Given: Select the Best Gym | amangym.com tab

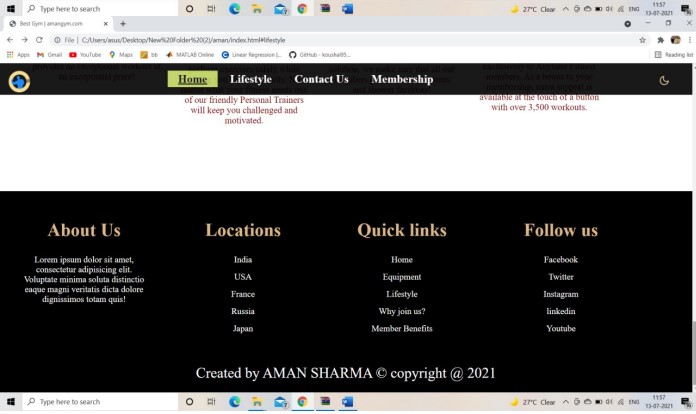Looking at the screenshot, I should (x=58, y=24).
